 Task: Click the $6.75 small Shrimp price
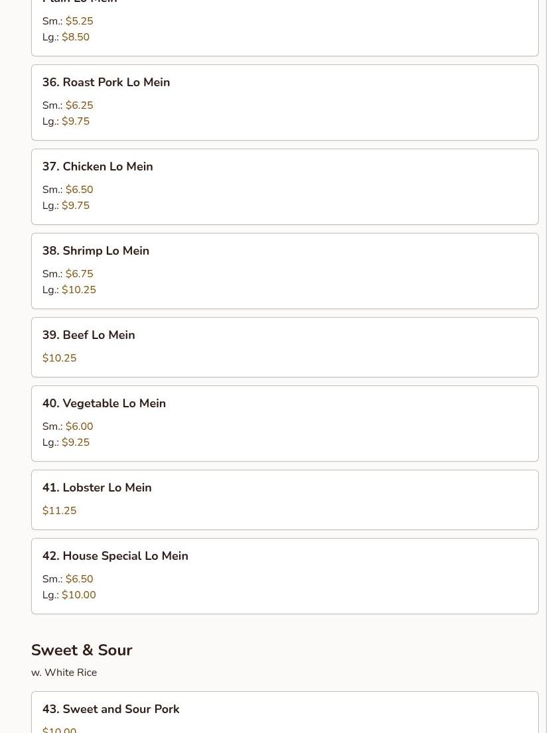79,274
